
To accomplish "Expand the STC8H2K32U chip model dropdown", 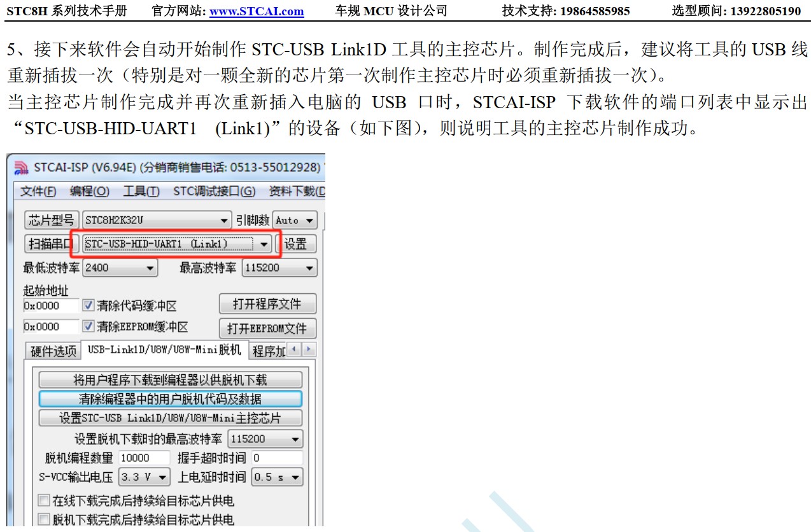I will pyautogui.click(x=223, y=221).
